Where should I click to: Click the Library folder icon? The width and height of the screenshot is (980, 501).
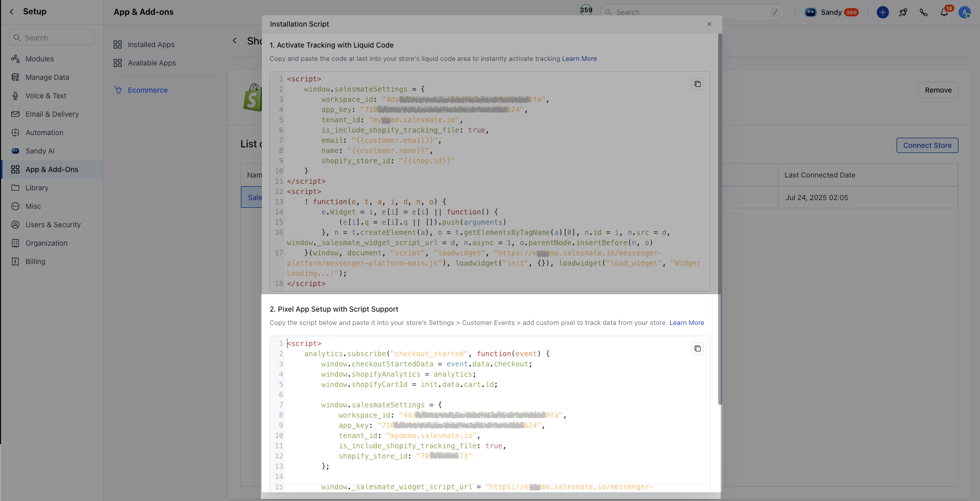15,188
